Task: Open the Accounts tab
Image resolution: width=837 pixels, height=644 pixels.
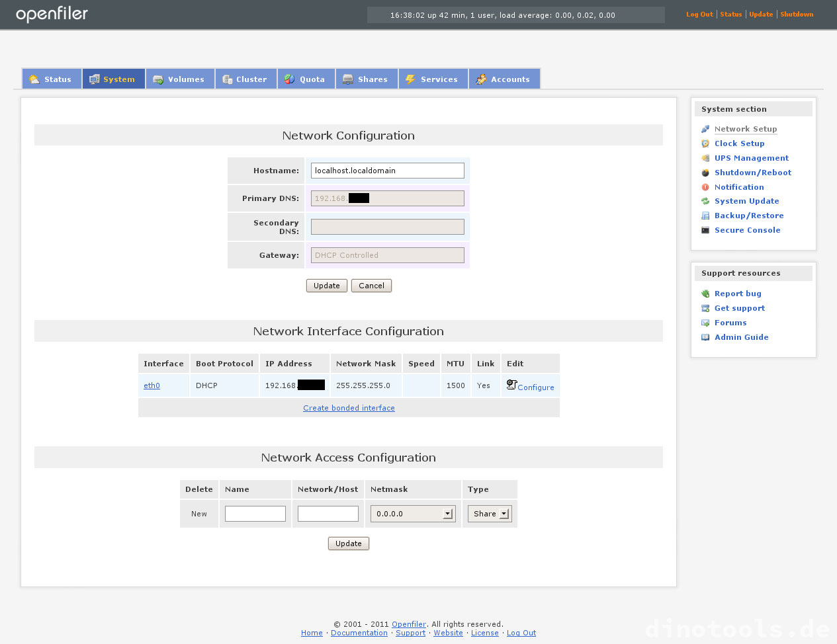Action: [x=504, y=79]
